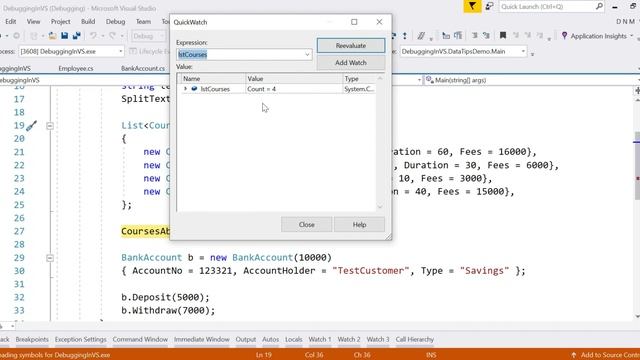Close the QuickWatch dialog with Close button
Image resolution: width=640 pixels, height=360 pixels.
click(x=306, y=224)
